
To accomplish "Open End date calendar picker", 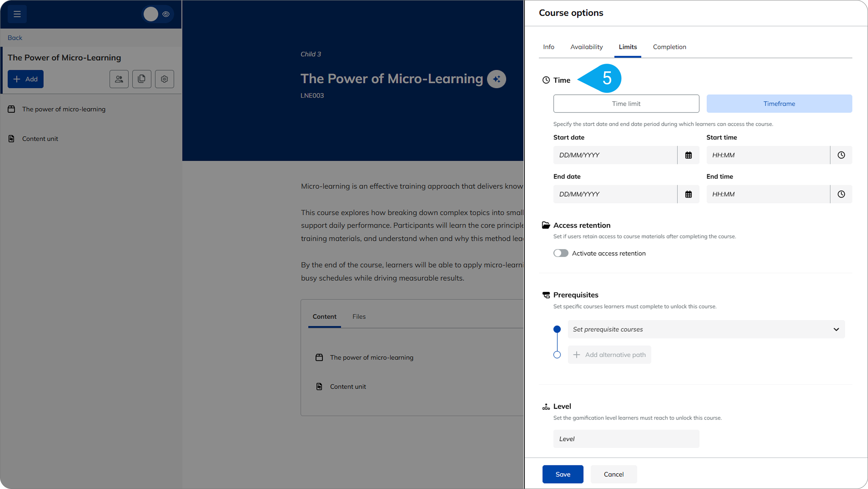I will pyautogui.click(x=688, y=194).
